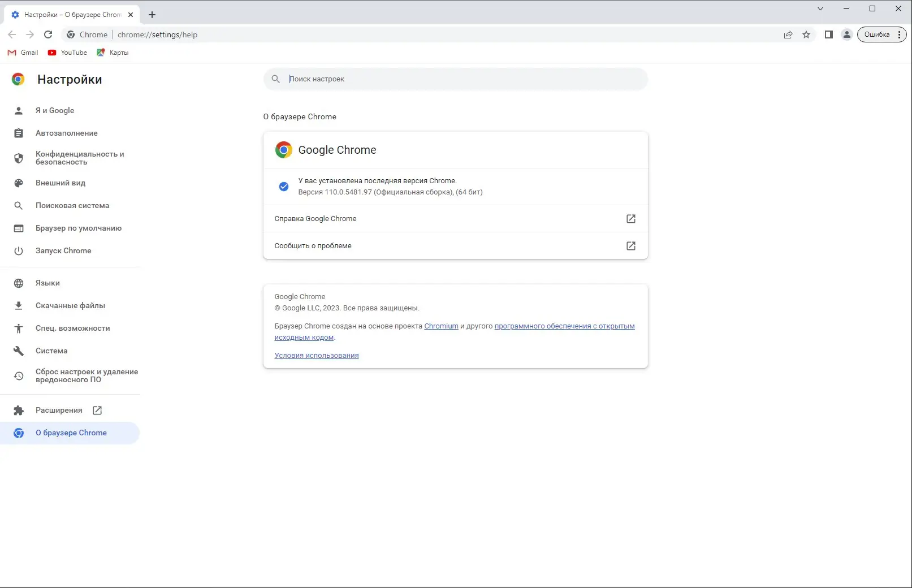
Task: Select Конфиденциальность и безопасность in sidebar
Action: 80,158
